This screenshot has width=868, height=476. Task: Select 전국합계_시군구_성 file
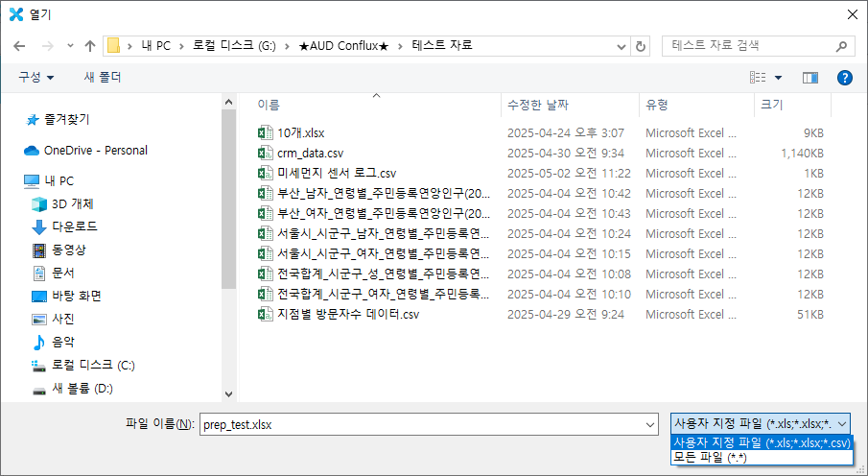click(384, 274)
